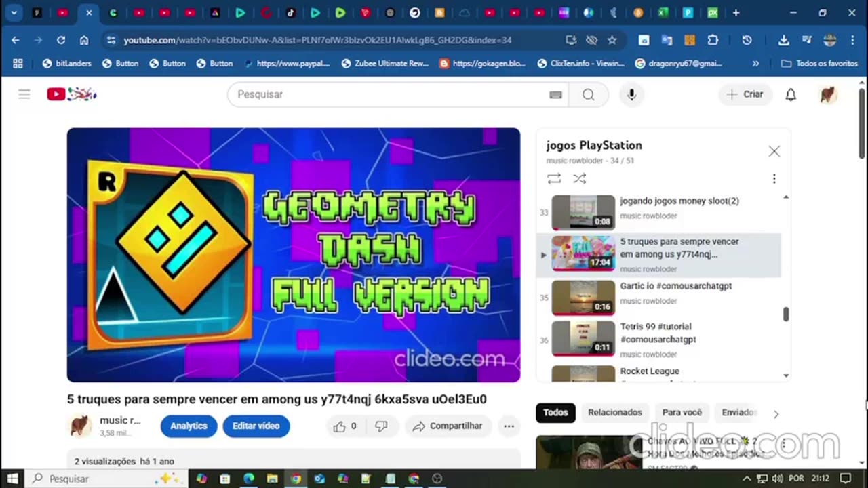Click the YouTube search magnifier button

588,94
